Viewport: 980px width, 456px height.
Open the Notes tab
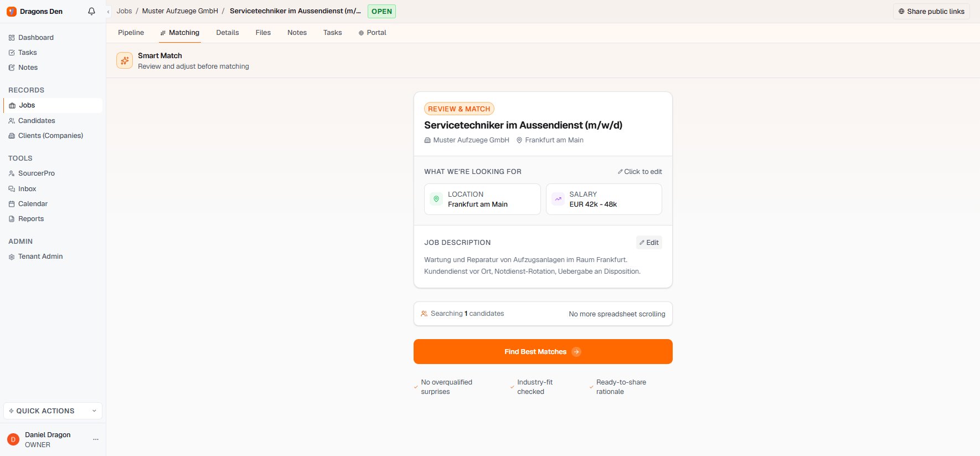click(x=297, y=33)
